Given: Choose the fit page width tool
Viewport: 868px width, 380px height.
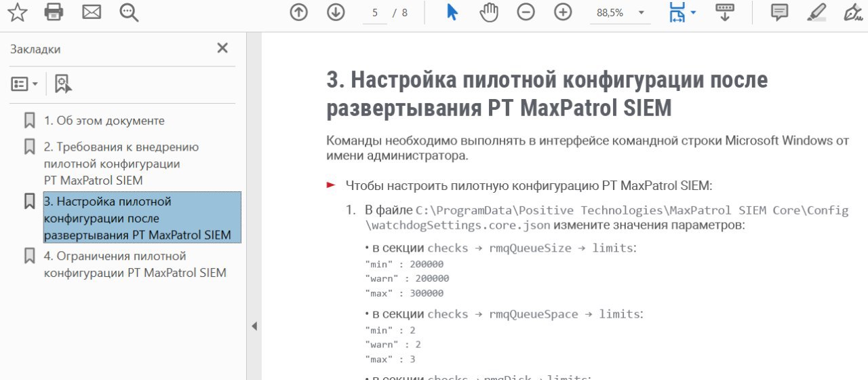Looking at the screenshot, I should click(x=676, y=12).
